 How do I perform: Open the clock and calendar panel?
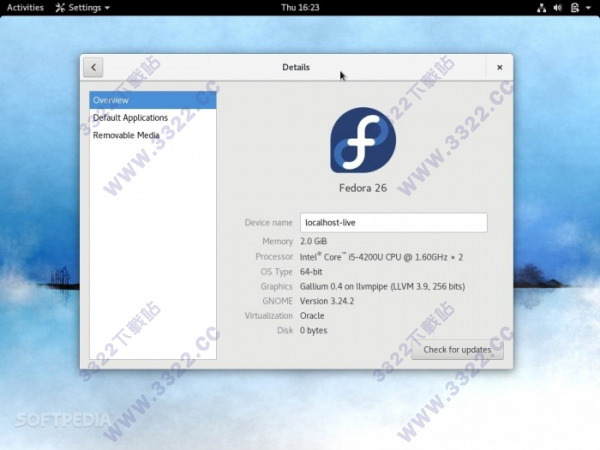300,8
